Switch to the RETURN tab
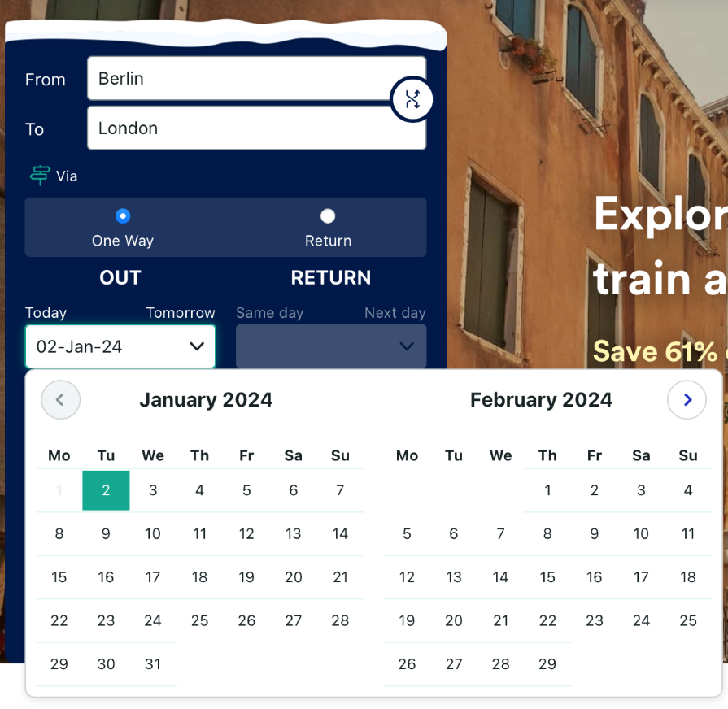Screen dimensions: 728x709 coord(330,277)
